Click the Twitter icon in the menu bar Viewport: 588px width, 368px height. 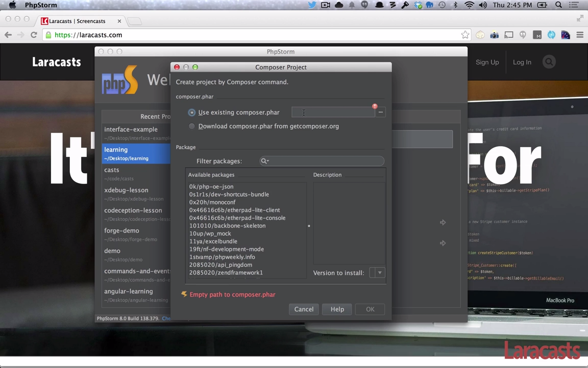click(312, 5)
